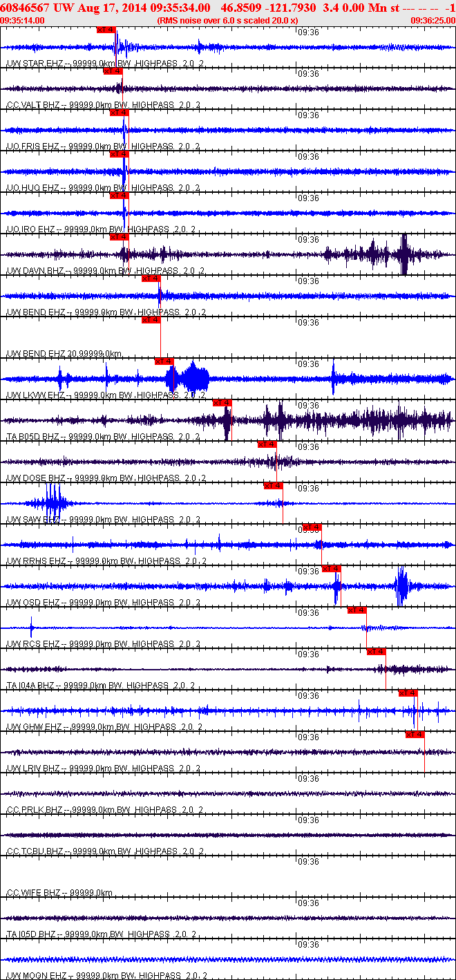Viewport: 456px width, 980px height.
Task: Click the pick marker on the TA B05D trace
Action: [x=222, y=403]
